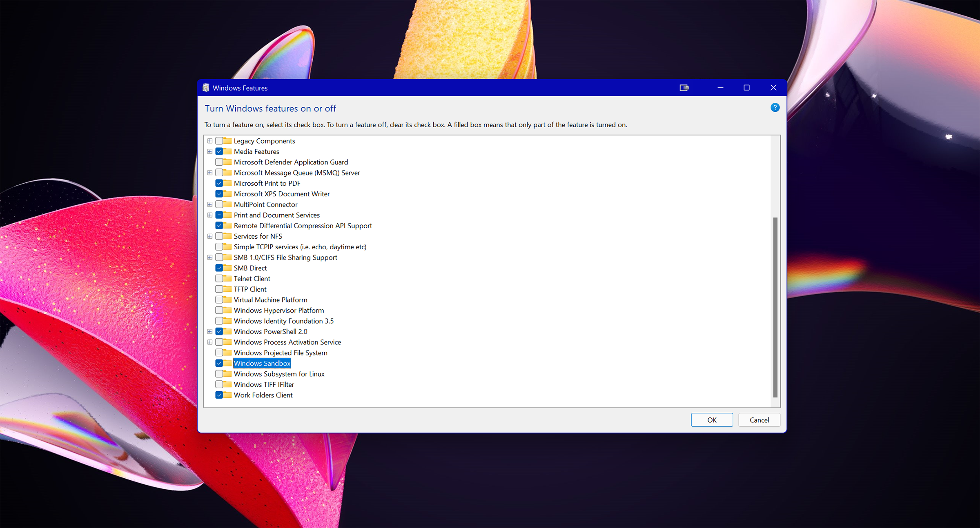Select the Windows Hypervisor Platform label
Viewport: 980px width, 528px height.
(279, 310)
